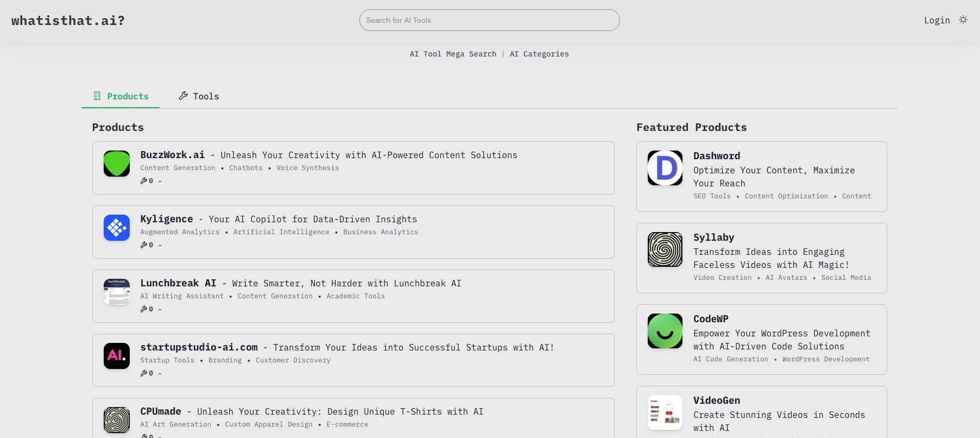Focus the Search for AI Tools field
The image size is (980, 438).
(489, 20)
